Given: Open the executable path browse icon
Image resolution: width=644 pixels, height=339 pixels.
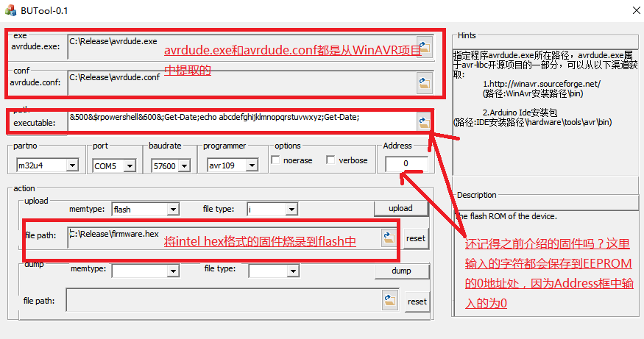Looking at the screenshot, I should pyautogui.click(x=424, y=121).
